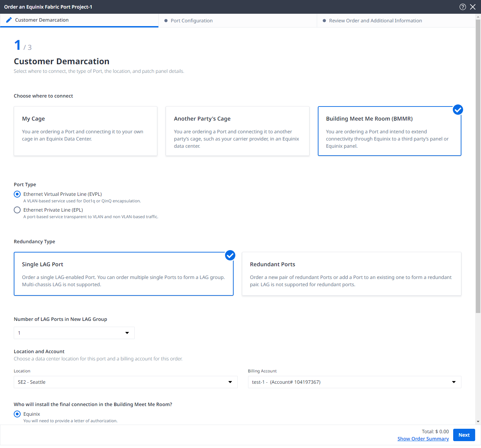481x448 pixels.
Task: Open the Billing Account dropdown
Action: click(355, 382)
